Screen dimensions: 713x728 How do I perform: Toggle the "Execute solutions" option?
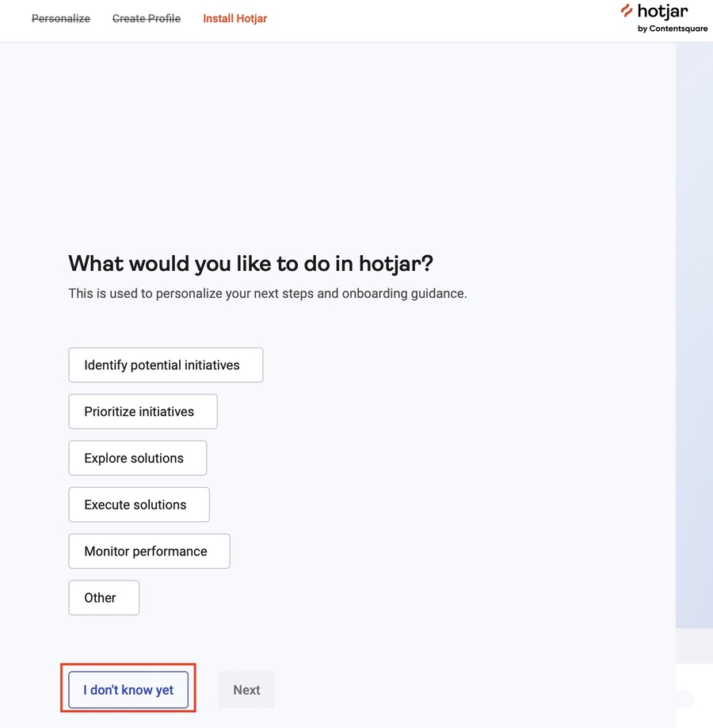click(x=139, y=505)
